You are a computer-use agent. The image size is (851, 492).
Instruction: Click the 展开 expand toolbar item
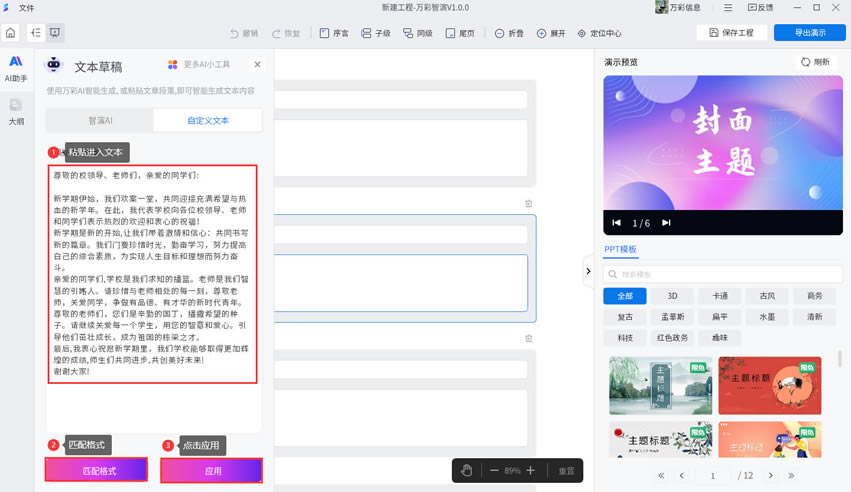[550, 33]
